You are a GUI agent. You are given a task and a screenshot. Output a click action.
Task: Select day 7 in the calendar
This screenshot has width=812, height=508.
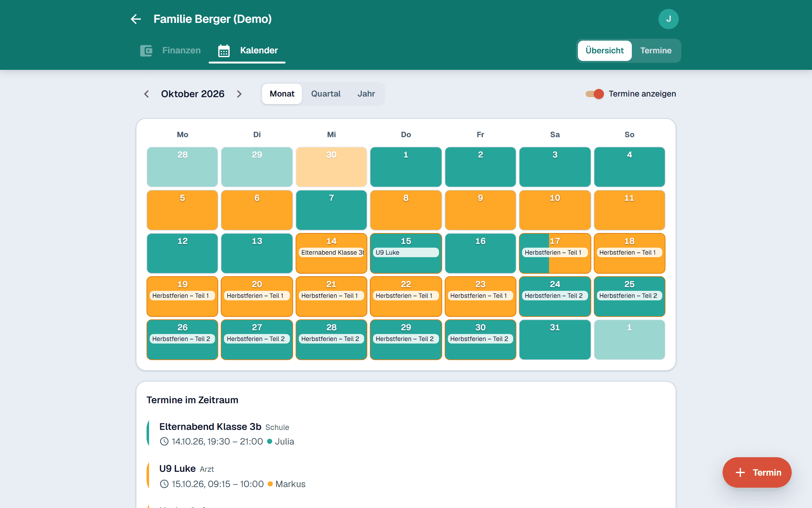coord(331,210)
